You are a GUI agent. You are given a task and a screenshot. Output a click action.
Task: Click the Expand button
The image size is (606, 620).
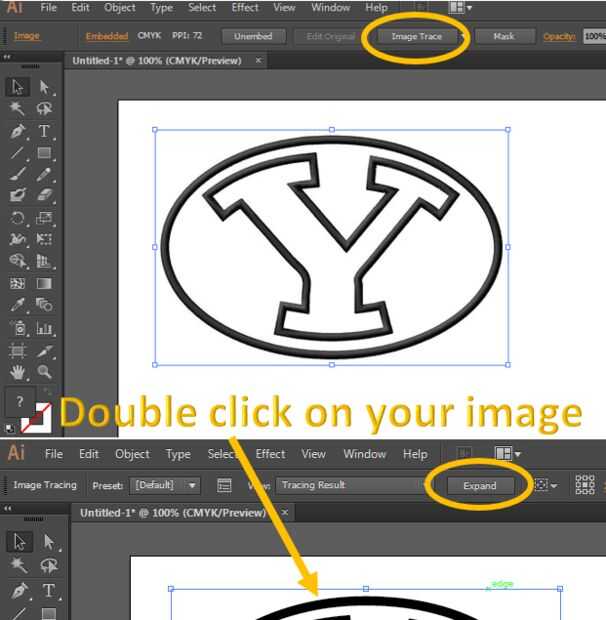480,486
